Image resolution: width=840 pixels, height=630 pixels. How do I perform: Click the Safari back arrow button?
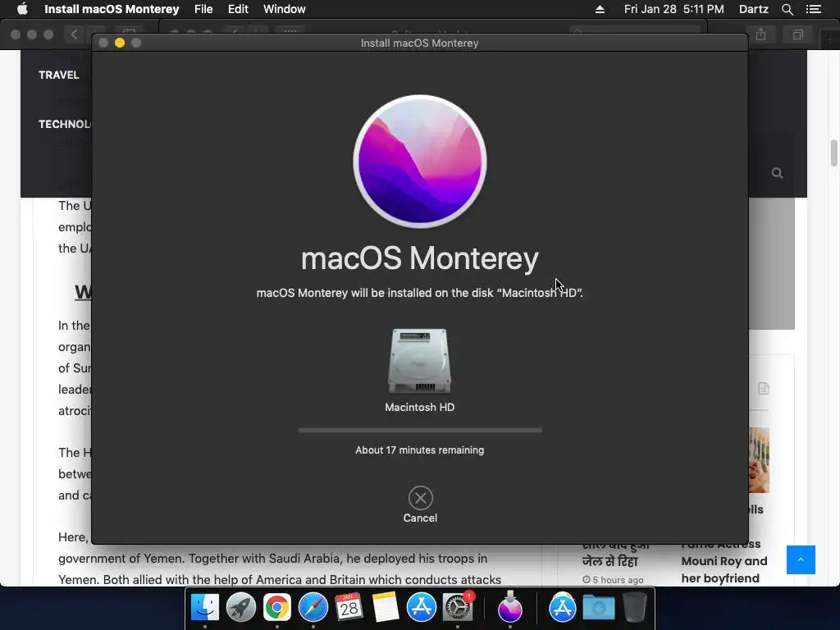74,34
